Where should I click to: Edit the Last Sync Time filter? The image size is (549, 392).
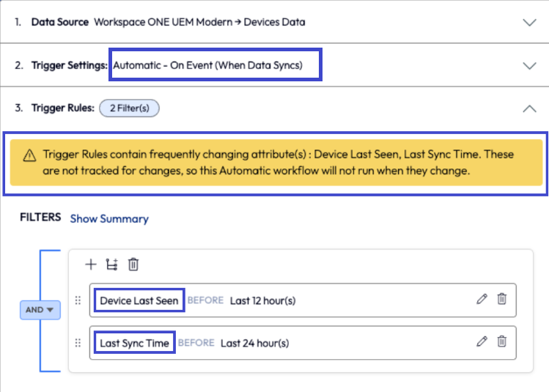(x=482, y=341)
